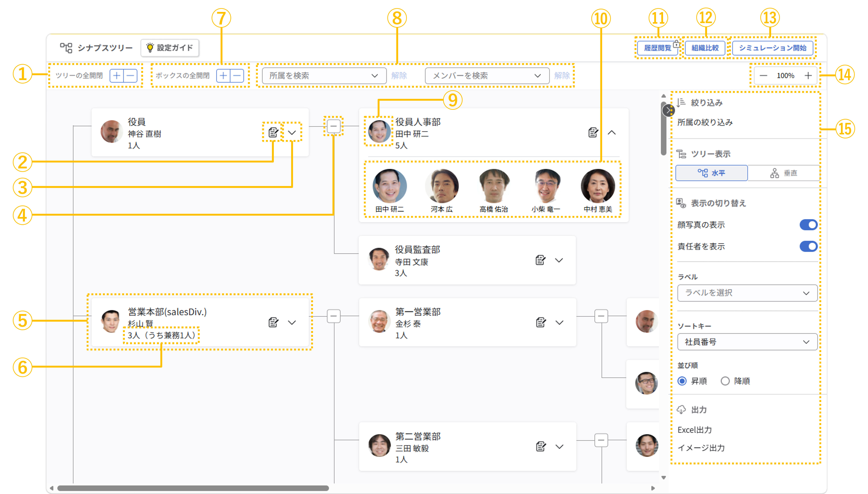Expand 役員監査部 box with chevron
The width and height of the screenshot is (868, 494).
pyautogui.click(x=559, y=260)
